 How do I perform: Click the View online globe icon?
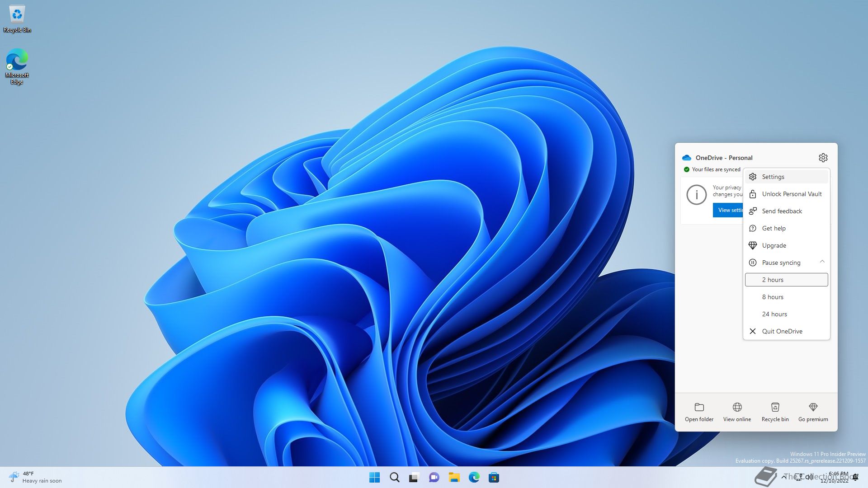coord(737,407)
